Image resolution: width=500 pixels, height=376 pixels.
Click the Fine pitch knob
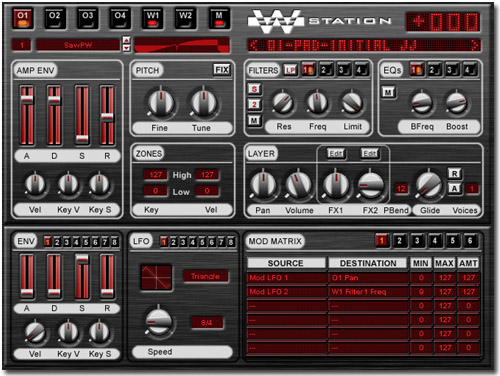[161, 103]
